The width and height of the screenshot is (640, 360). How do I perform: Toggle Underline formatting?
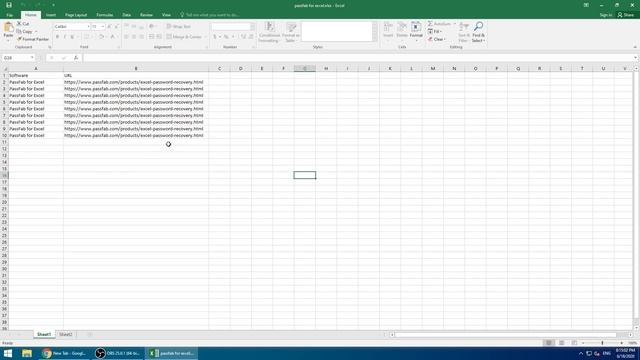click(72, 37)
